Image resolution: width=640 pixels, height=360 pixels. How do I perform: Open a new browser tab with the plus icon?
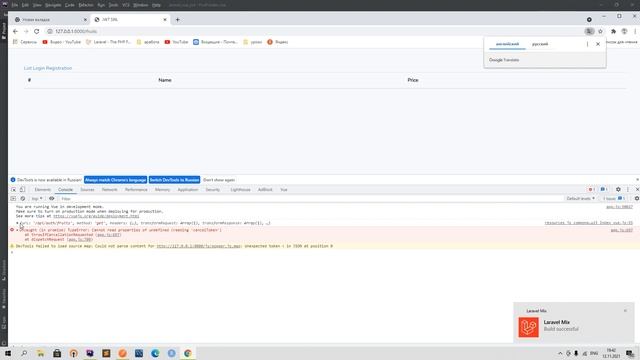[178, 20]
